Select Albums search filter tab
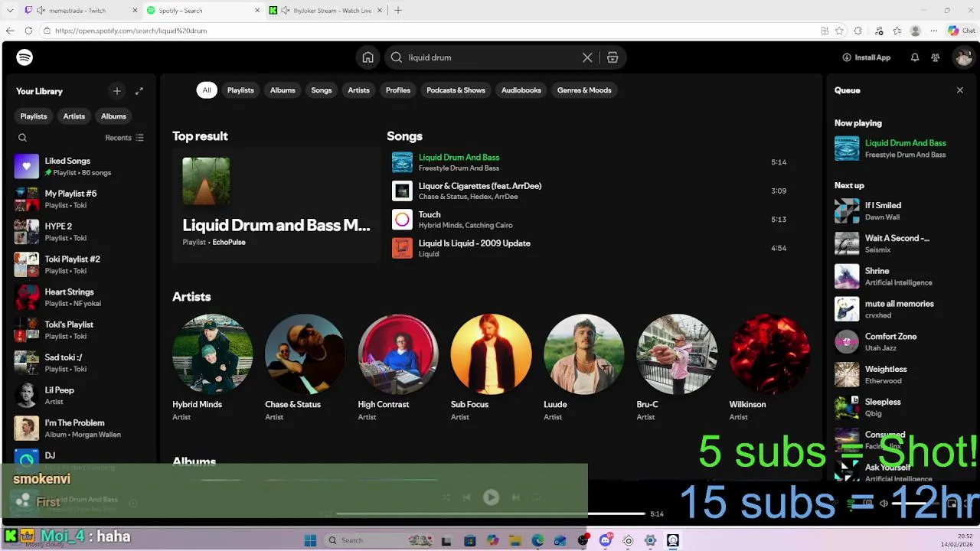980x551 pixels. pyautogui.click(x=283, y=90)
